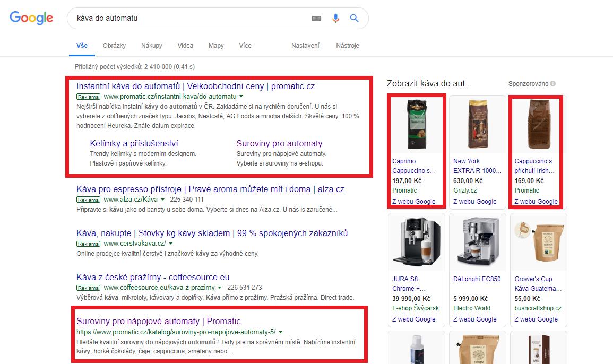Open Kelímky a příslušenství sitelink

pyautogui.click(x=134, y=143)
